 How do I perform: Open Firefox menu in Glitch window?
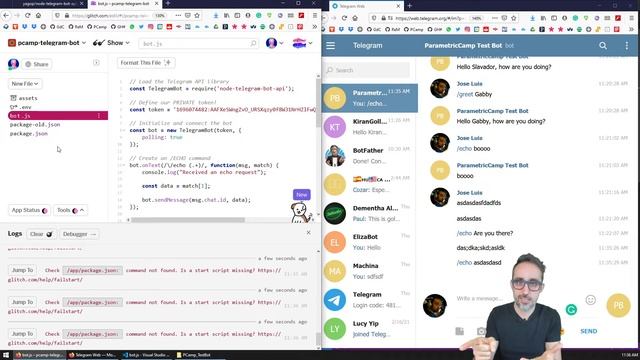pyautogui.click(x=315, y=16)
